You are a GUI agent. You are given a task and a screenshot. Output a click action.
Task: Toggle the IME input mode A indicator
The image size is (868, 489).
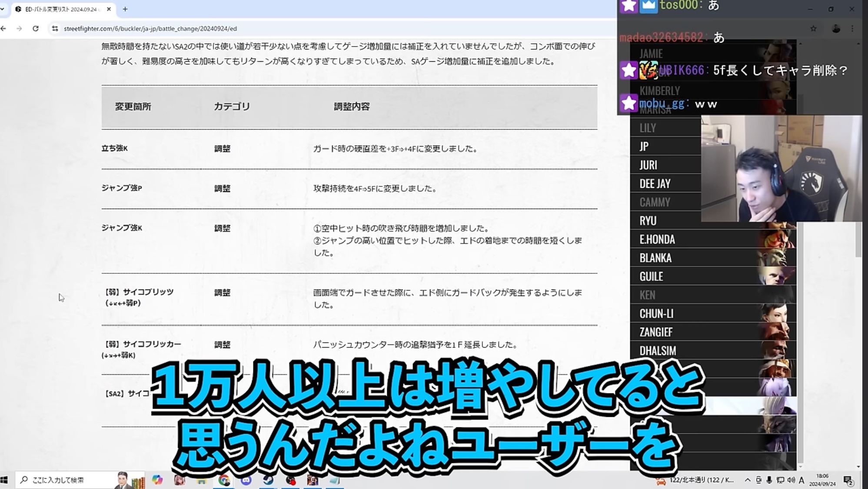click(801, 480)
